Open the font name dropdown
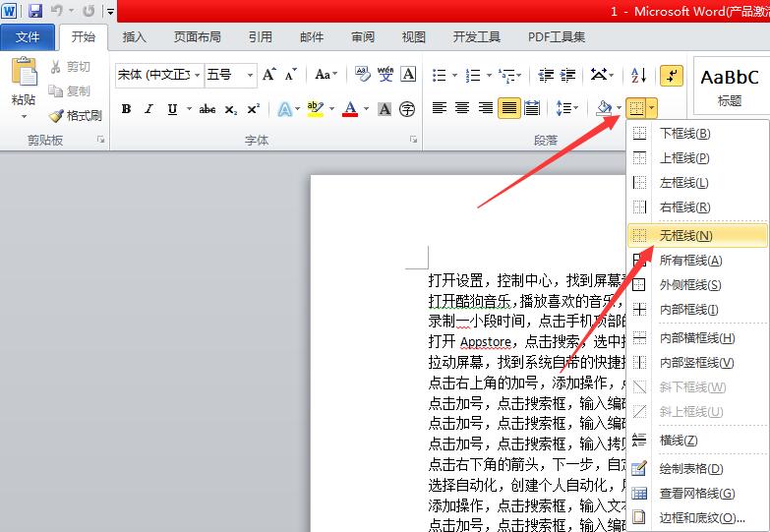This screenshot has width=770, height=532. (x=198, y=75)
